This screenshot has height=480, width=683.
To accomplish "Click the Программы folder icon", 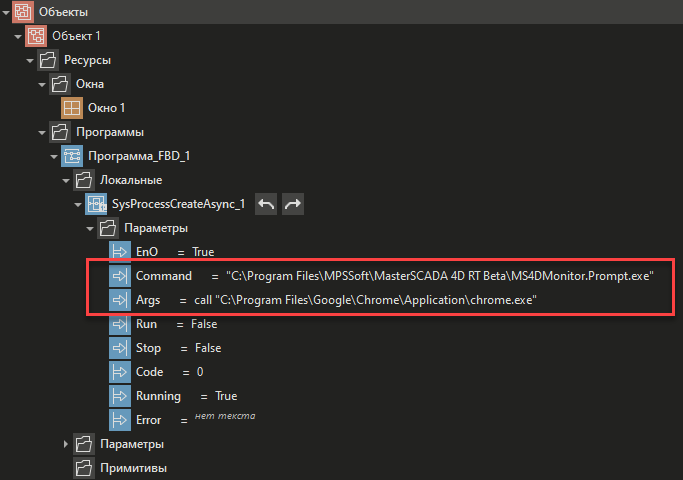I will pyautogui.click(x=60, y=132).
